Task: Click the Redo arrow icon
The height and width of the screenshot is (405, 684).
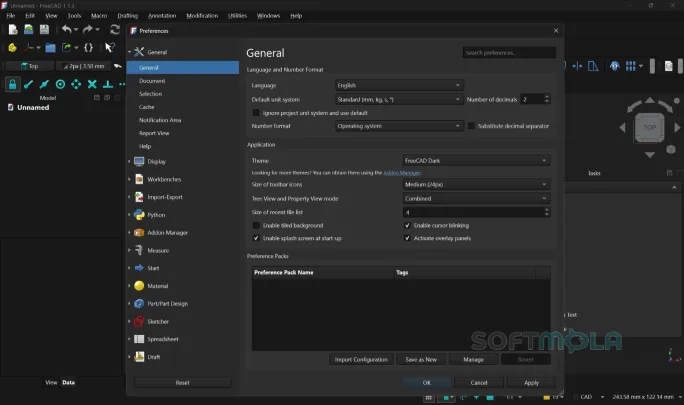Action: coord(88,30)
